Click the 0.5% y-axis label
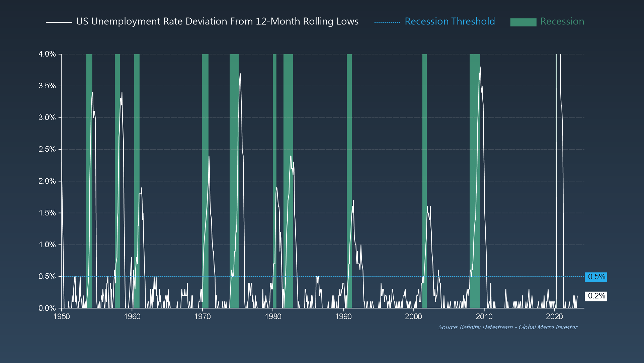The height and width of the screenshot is (363, 644). [x=47, y=276]
